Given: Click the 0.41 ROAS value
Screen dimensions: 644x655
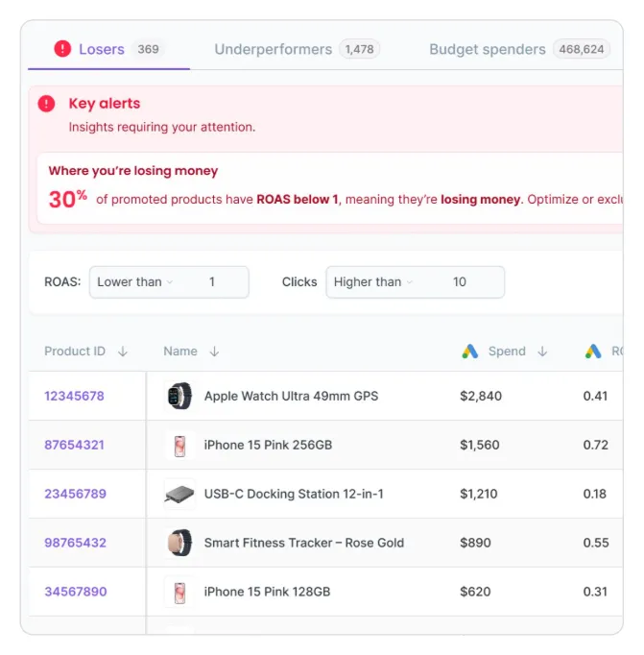Looking at the screenshot, I should pyautogui.click(x=595, y=396).
